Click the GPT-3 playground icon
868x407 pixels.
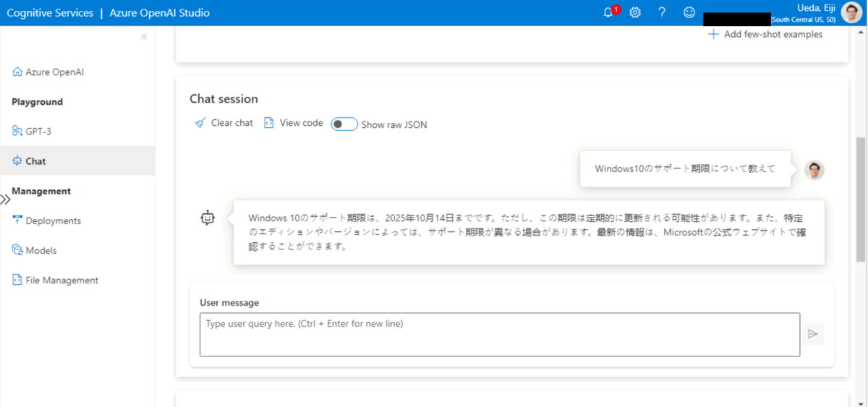[x=17, y=132]
